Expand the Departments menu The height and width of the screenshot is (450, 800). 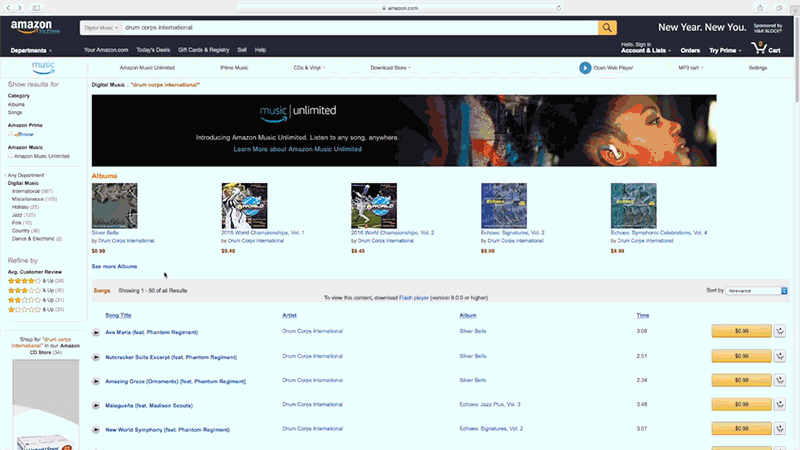(x=31, y=51)
